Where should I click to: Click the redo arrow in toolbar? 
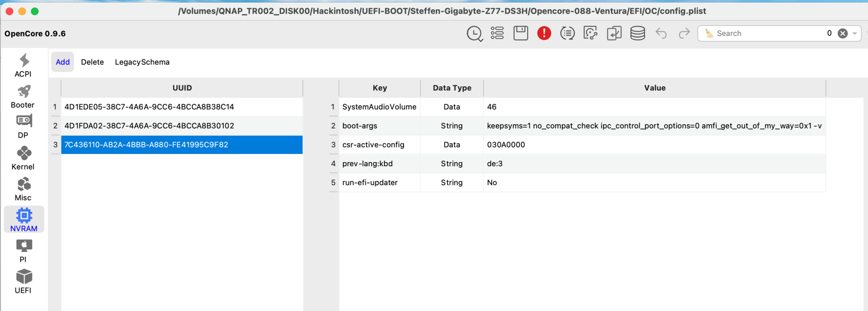684,33
